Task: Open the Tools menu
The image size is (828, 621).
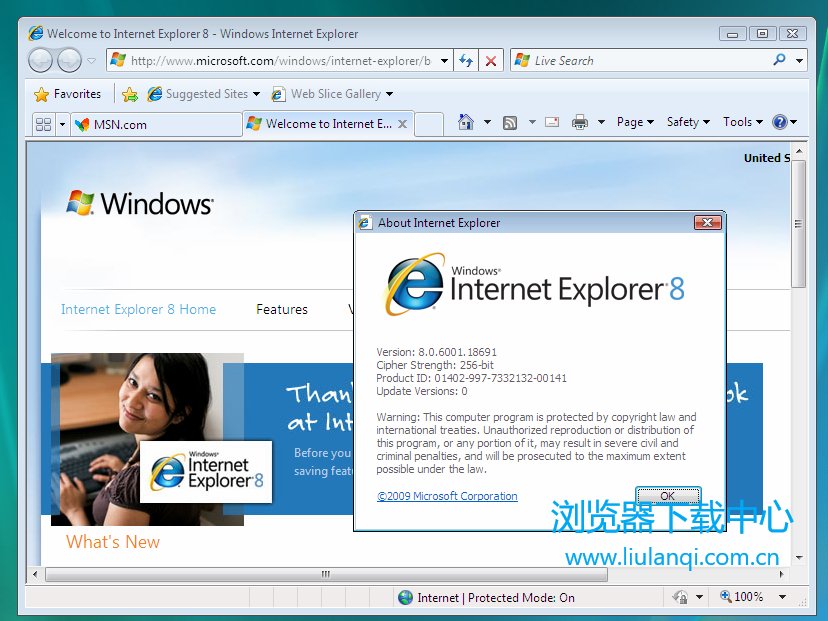Action: point(742,122)
